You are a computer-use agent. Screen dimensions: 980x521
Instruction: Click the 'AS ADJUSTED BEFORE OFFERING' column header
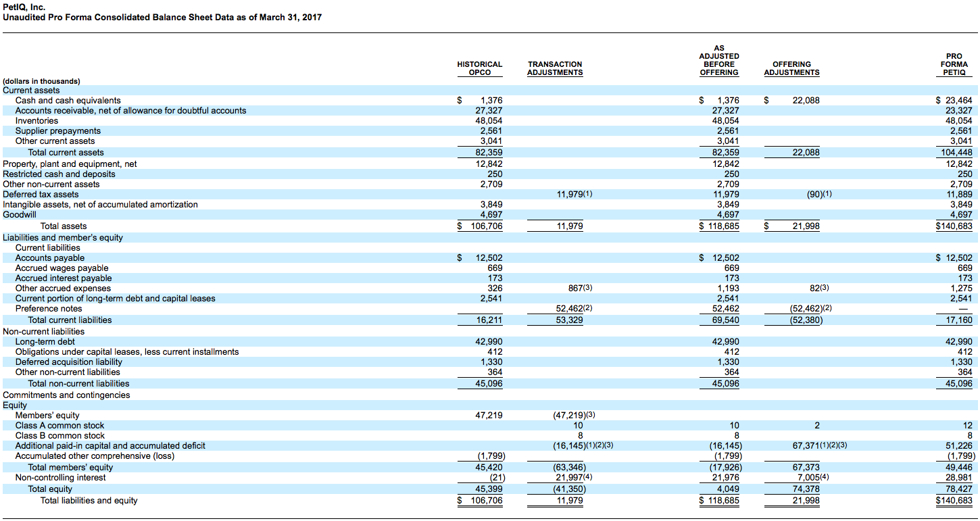pos(719,60)
